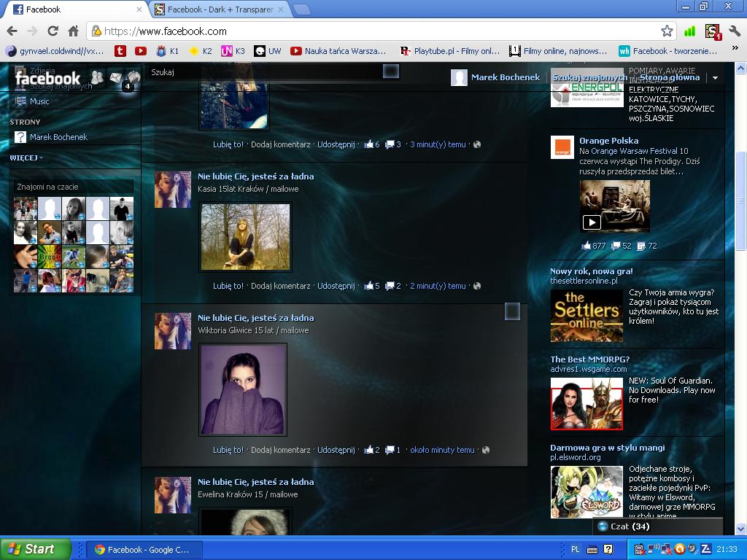
Task: Open the red 't' bookmark icon
Action: coord(120,51)
